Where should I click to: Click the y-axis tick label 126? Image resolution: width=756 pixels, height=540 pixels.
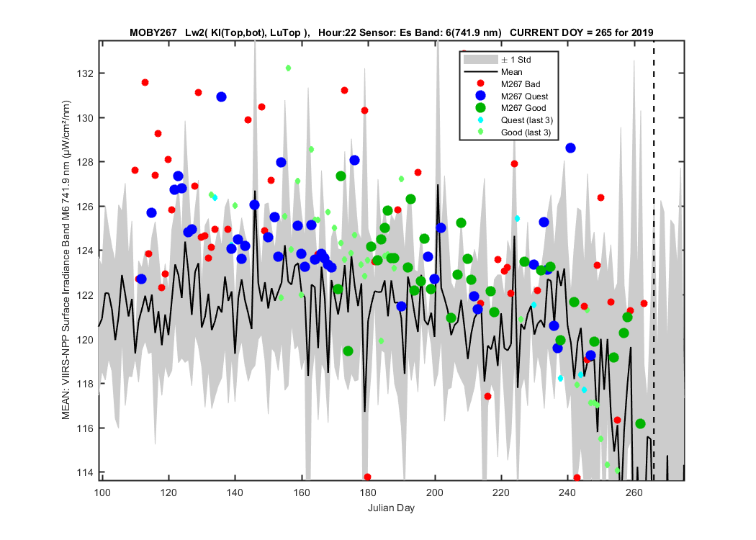84,207
